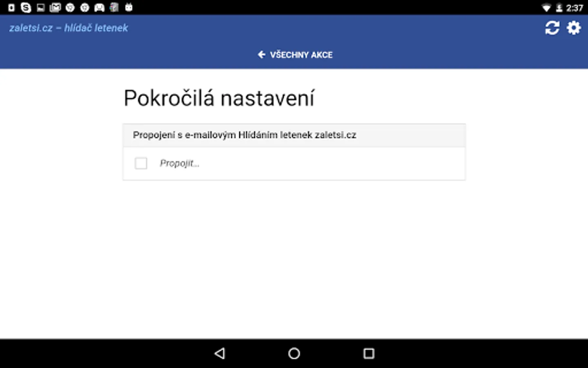Image resolution: width=588 pixels, height=368 pixels.
Task: Click the Propojit... italic label
Action: click(x=180, y=163)
